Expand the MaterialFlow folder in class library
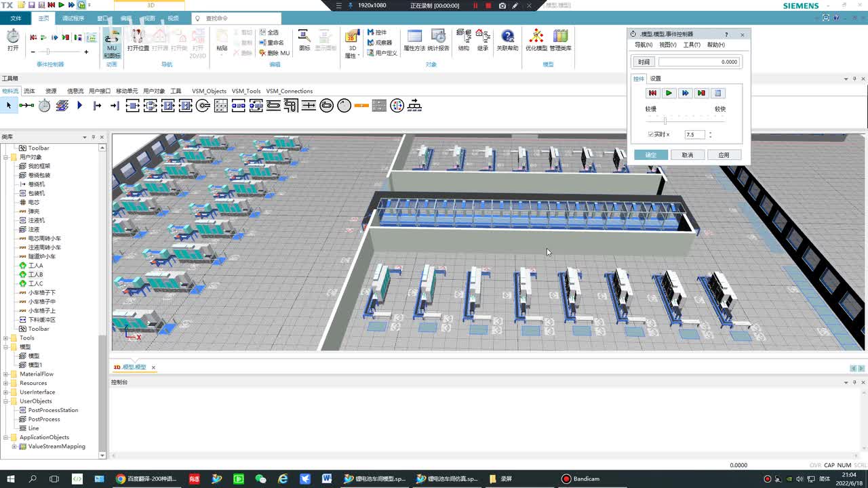 [6, 374]
